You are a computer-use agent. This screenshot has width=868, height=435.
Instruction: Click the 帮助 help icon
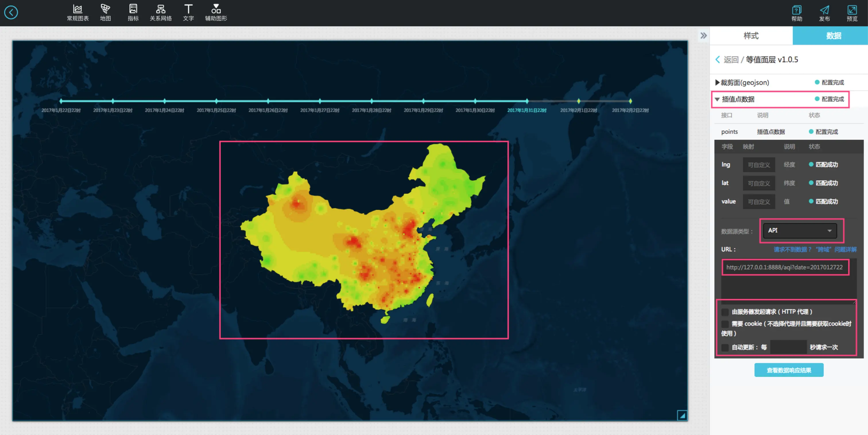click(x=797, y=14)
